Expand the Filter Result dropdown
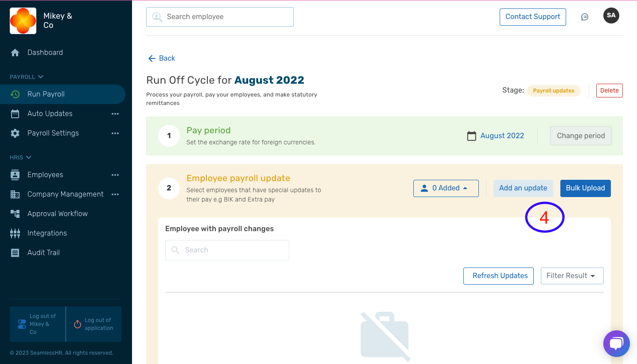Image resolution: width=637 pixels, height=364 pixels. (x=572, y=275)
